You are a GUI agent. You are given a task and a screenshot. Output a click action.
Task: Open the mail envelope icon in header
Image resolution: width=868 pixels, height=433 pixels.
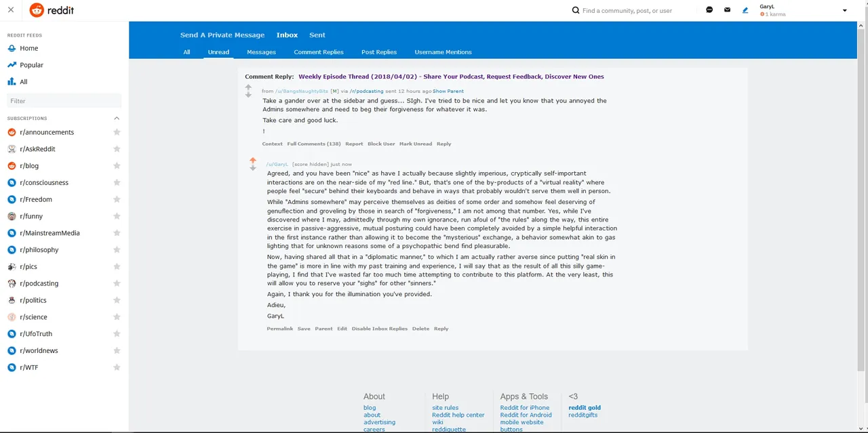[728, 10]
